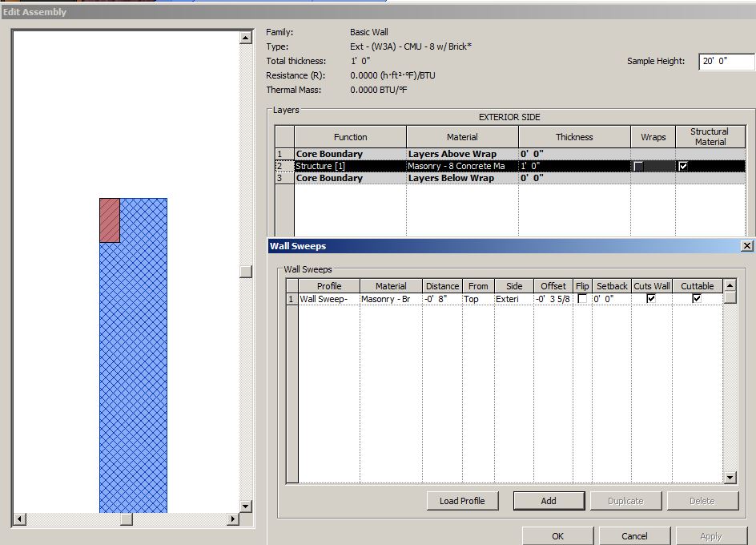Select Core Boundary Layers Below Wrap row
This screenshot has height=545, width=756.
click(510, 178)
